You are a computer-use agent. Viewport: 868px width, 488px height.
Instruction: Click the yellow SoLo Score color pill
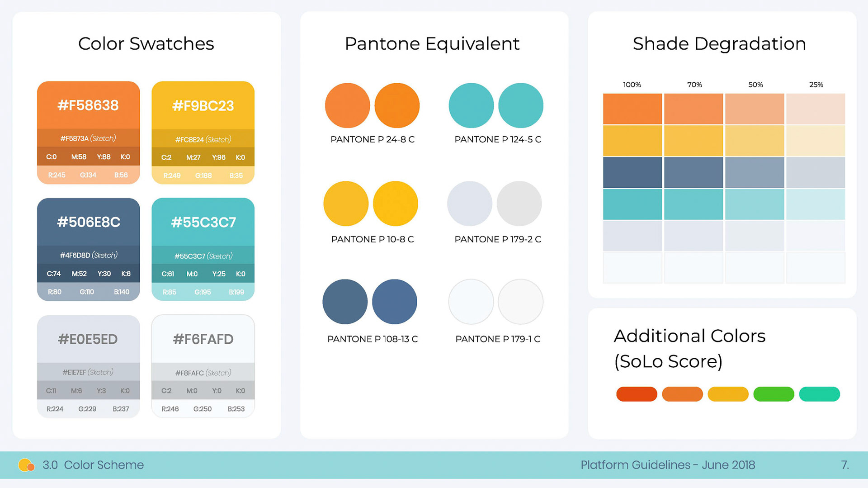click(728, 394)
